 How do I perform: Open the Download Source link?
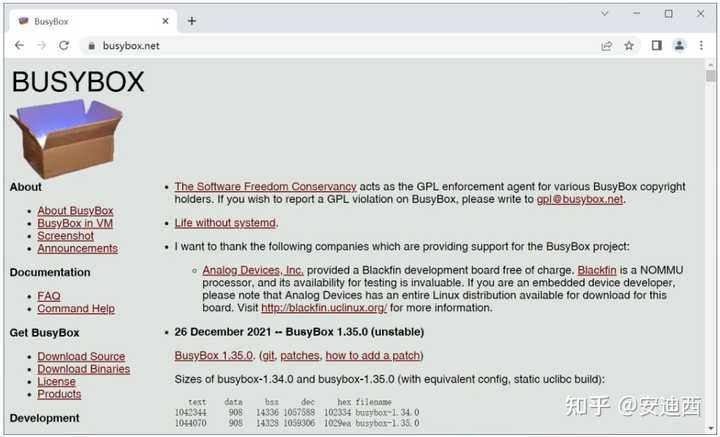point(81,356)
